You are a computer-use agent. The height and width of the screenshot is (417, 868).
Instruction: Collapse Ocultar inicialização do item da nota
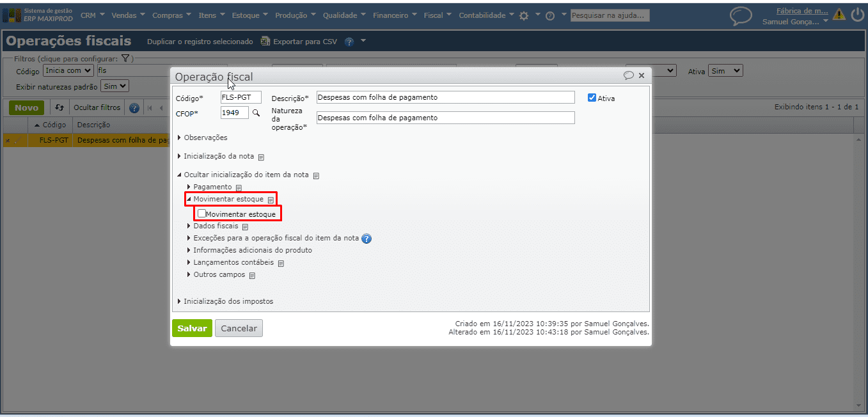click(243, 175)
